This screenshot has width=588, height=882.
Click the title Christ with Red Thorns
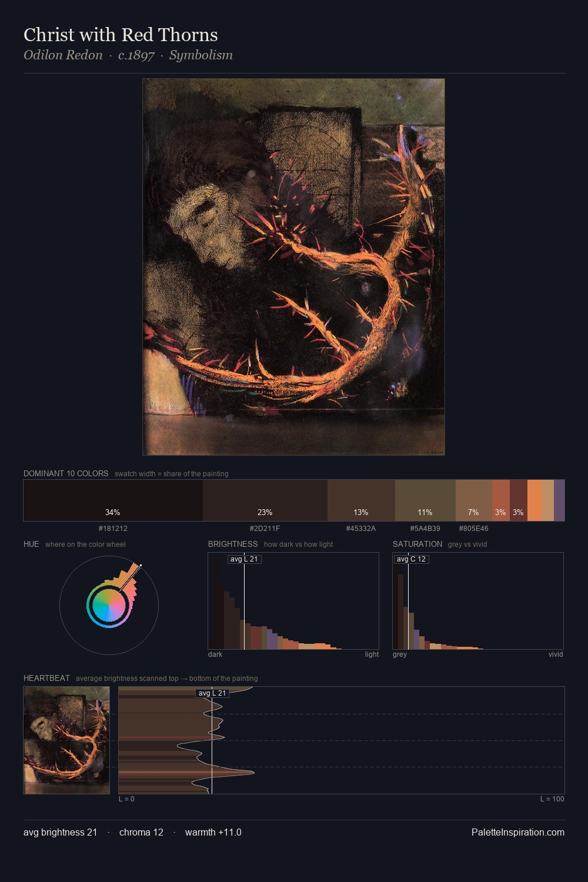(x=121, y=35)
